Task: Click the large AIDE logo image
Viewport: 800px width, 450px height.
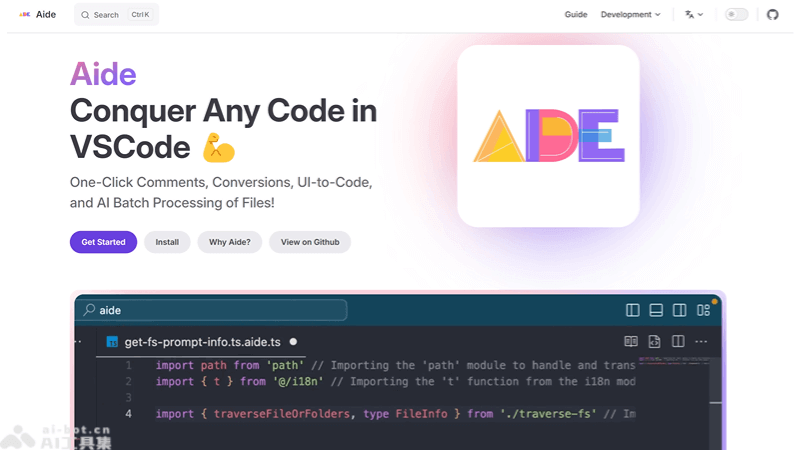Action: click(548, 135)
